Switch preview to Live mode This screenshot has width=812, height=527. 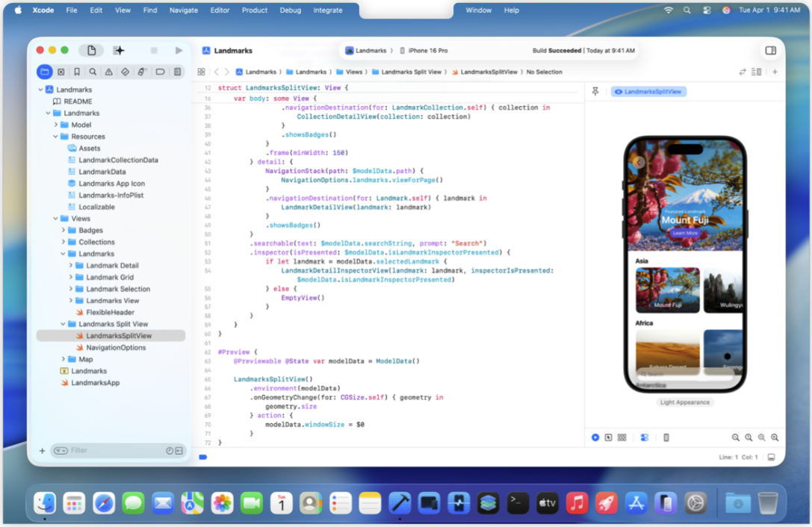[595, 437]
